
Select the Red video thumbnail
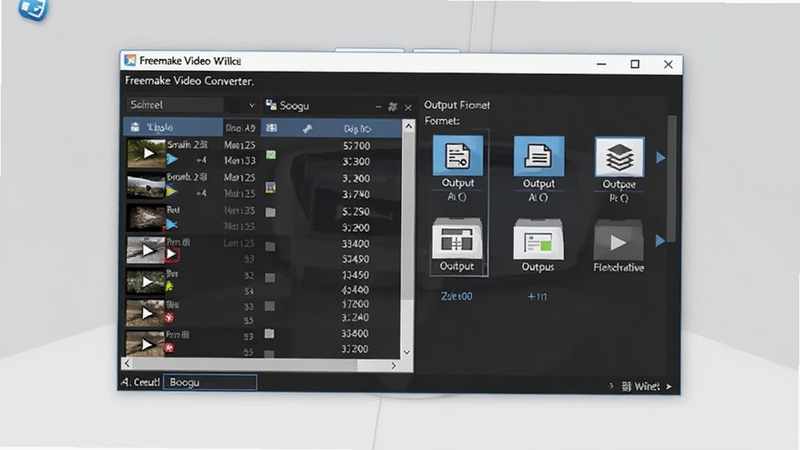pyautogui.click(x=146, y=218)
